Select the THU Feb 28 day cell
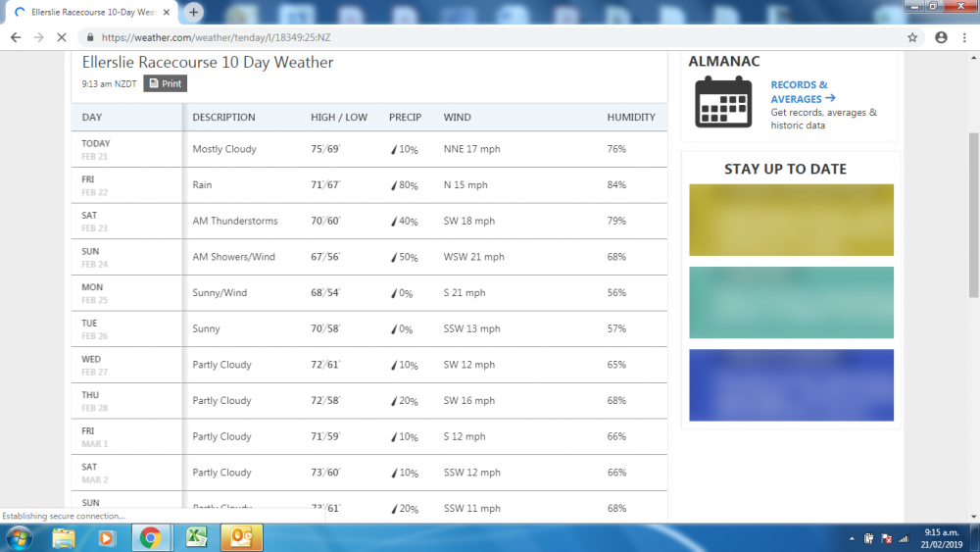 (x=126, y=401)
